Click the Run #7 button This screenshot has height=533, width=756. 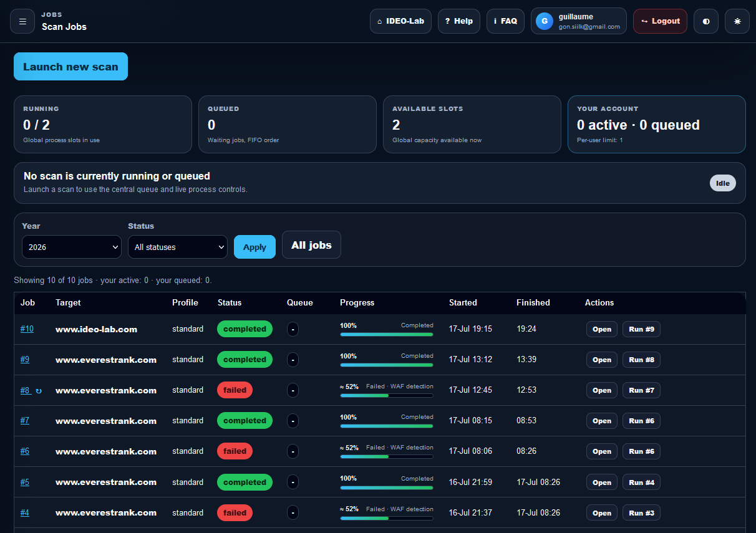click(x=641, y=390)
